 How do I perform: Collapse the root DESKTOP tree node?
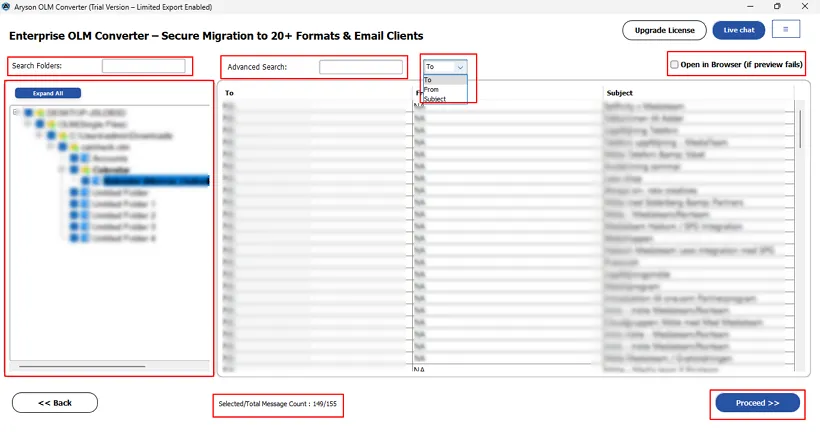16,112
